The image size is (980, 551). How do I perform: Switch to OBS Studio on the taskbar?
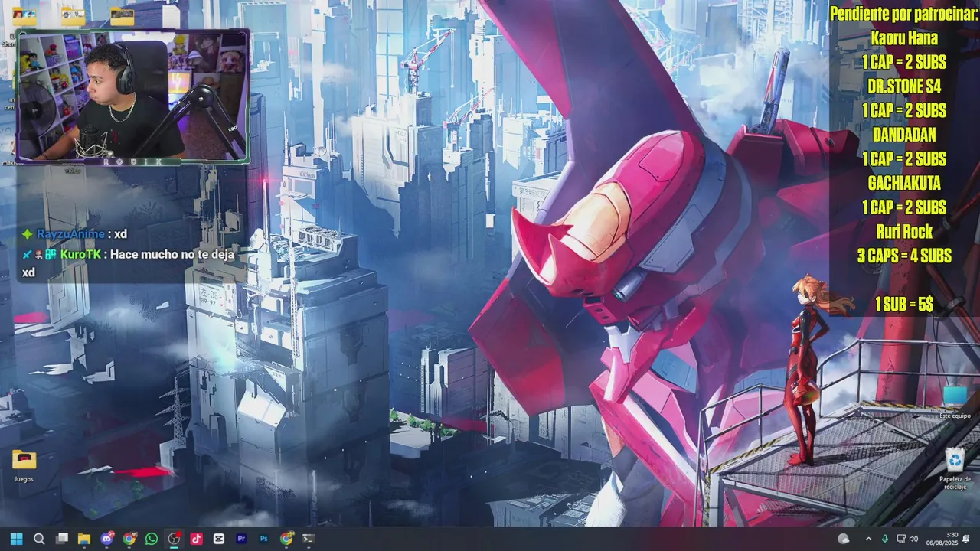point(174,539)
